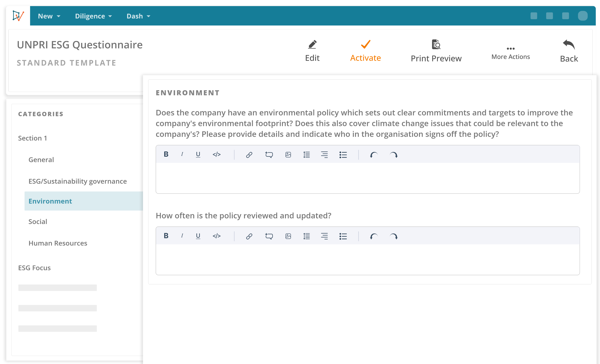The width and height of the screenshot is (600, 364).
Task: Toggle italic in first question editor
Action: click(182, 154)
